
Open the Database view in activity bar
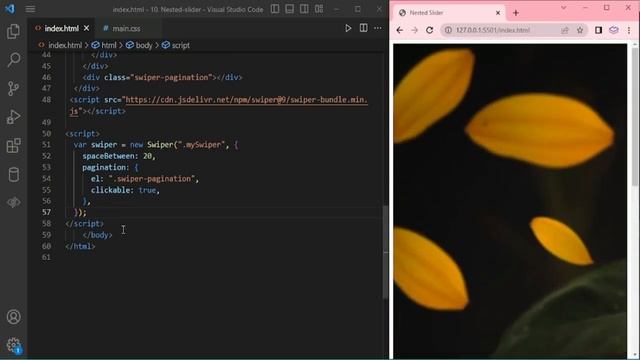click(13, 174)
